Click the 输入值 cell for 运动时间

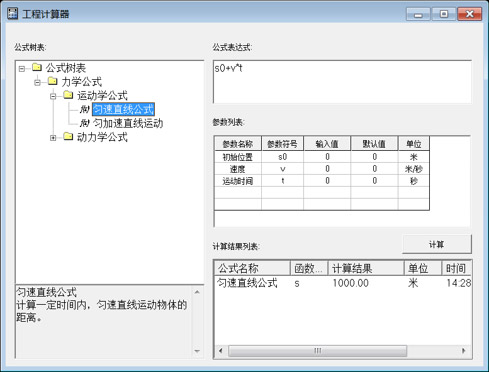(x=327, y=181)
